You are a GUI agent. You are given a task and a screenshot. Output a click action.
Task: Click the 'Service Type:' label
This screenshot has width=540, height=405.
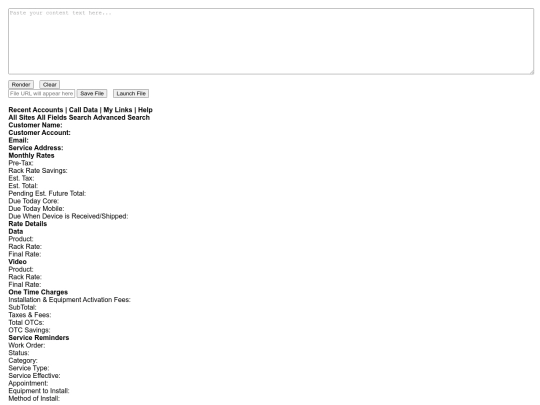click(x=29, y=368)
